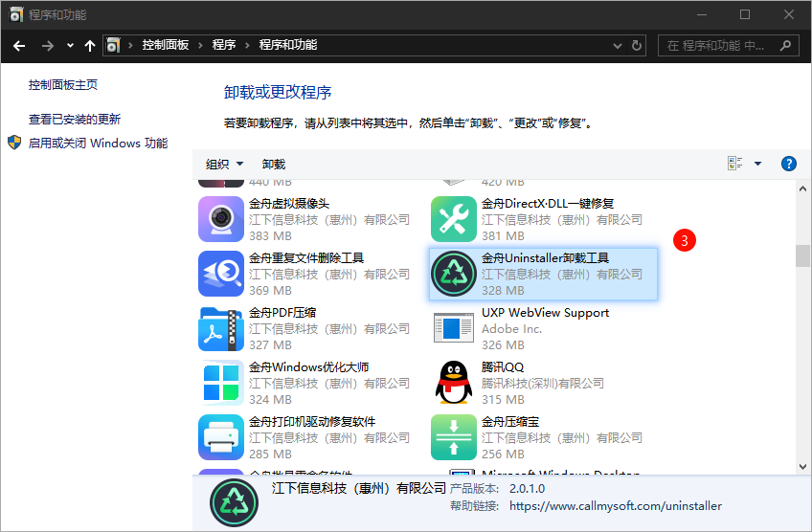
Task: Select the 金舟Windows优化大师 program name
Action: pyautogui.click(x=308, y=366)
